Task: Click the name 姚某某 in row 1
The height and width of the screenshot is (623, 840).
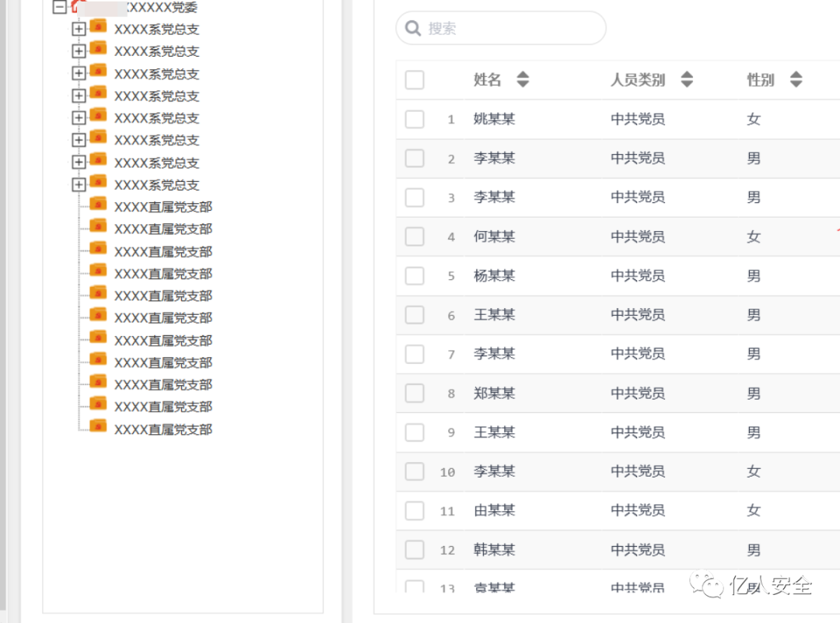Action: (x=494, y=119)
